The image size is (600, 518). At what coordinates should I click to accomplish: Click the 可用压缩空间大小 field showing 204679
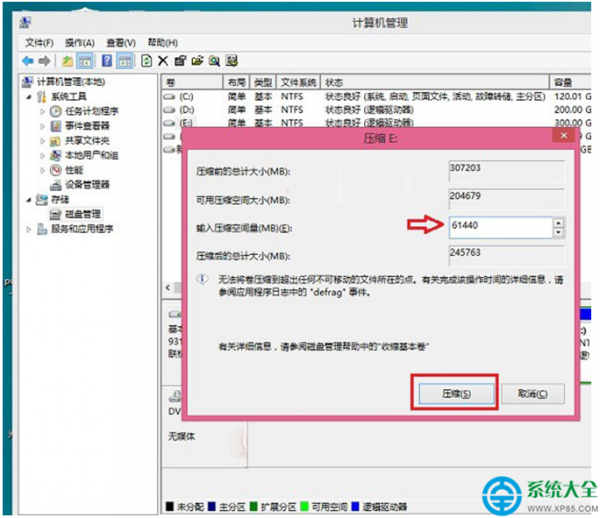506,199
